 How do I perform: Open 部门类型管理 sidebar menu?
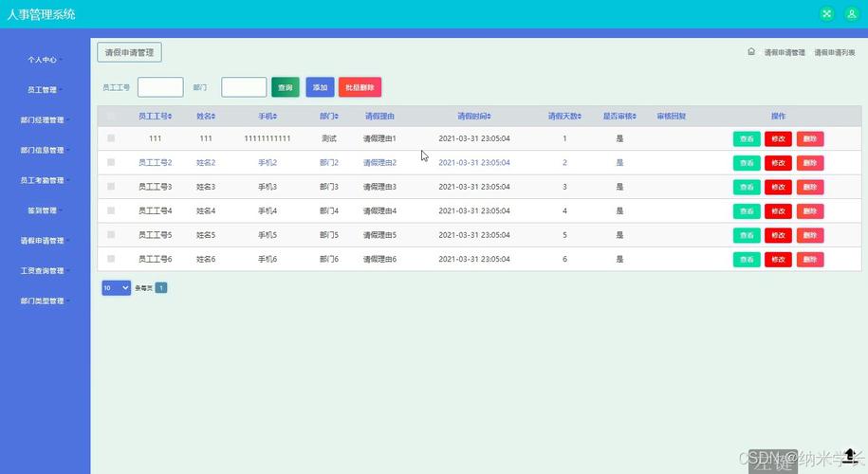[45, 301]
